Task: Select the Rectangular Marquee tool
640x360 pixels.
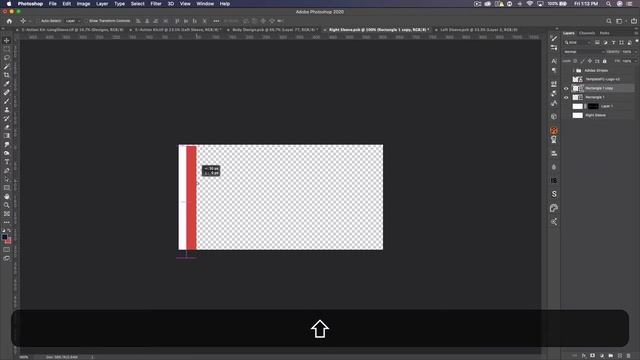Action: click(x=7, y=49)
